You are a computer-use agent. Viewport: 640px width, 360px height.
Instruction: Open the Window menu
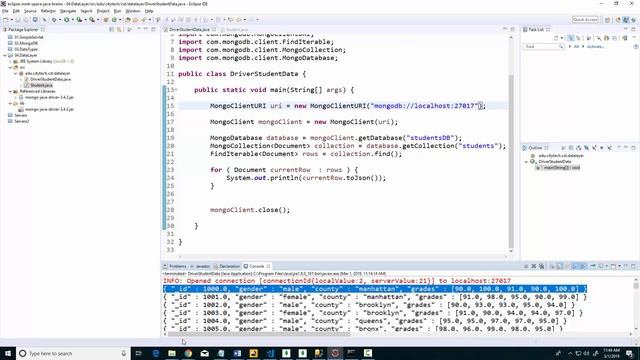pyautogui.click(x=133, y=11)
